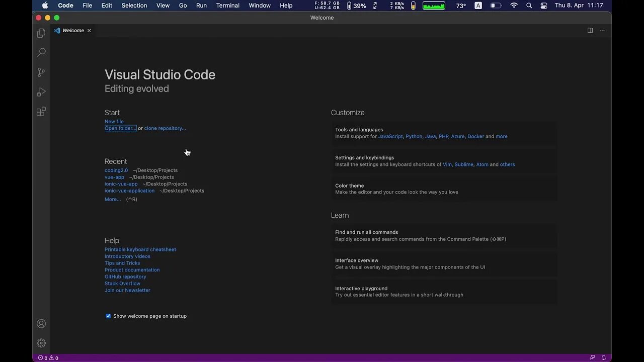Open the Run and Debug view
This screenshot has height=362, width=644.
41,92
